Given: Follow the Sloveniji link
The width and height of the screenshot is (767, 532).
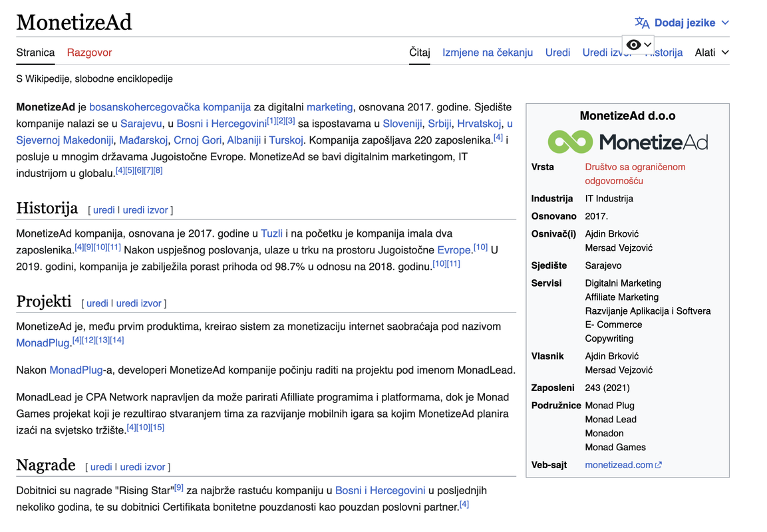Looking at the screenshot, I should (402, 124).
